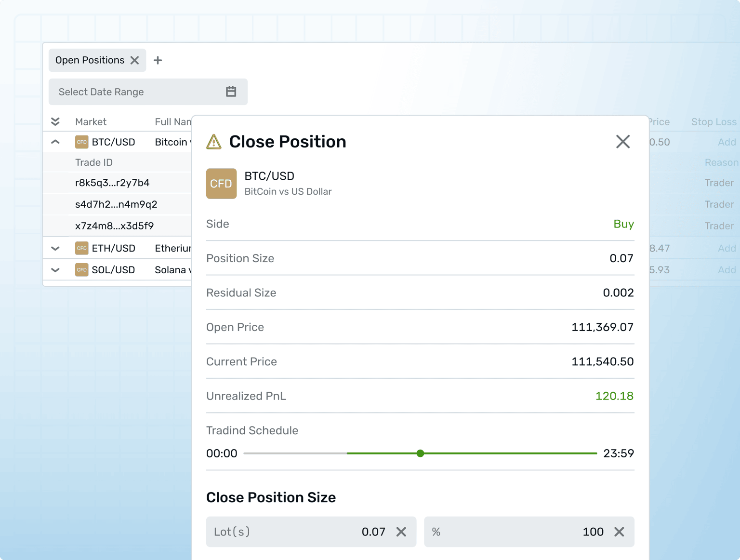Click the BTC/USD market name in table
Viewport: 740px width, 560px height.
pos(113,142)
